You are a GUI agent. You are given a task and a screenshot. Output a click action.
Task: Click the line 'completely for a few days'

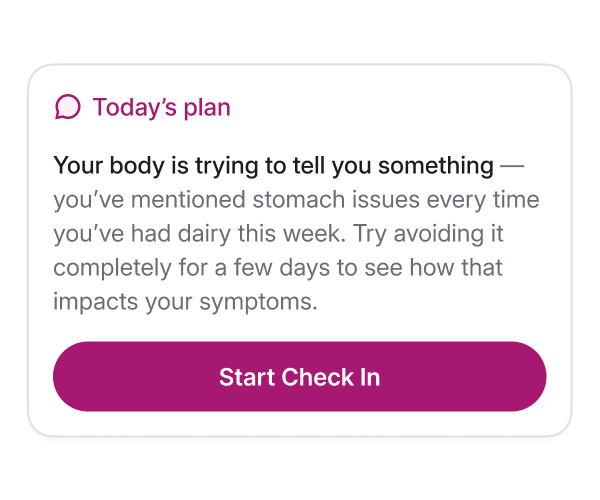[x=191, y=267]
